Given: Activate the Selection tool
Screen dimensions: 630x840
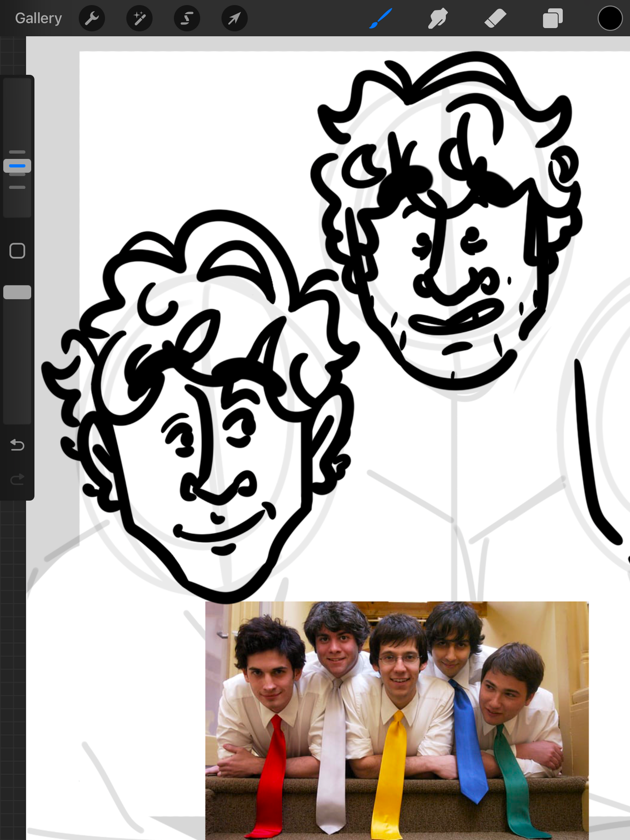Looking at the screenshot, I should tap(187, 19).
